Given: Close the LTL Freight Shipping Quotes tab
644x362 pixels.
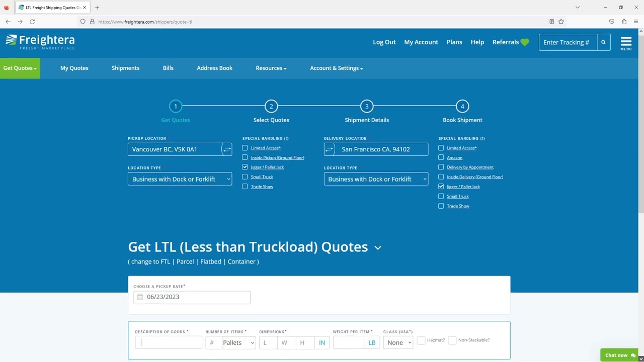Looking at the screenshot, I should (x=85, y=8).
